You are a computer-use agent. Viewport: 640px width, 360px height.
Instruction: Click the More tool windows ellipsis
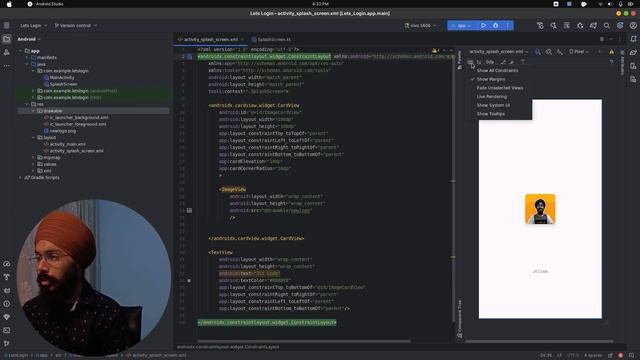point(7,65)
